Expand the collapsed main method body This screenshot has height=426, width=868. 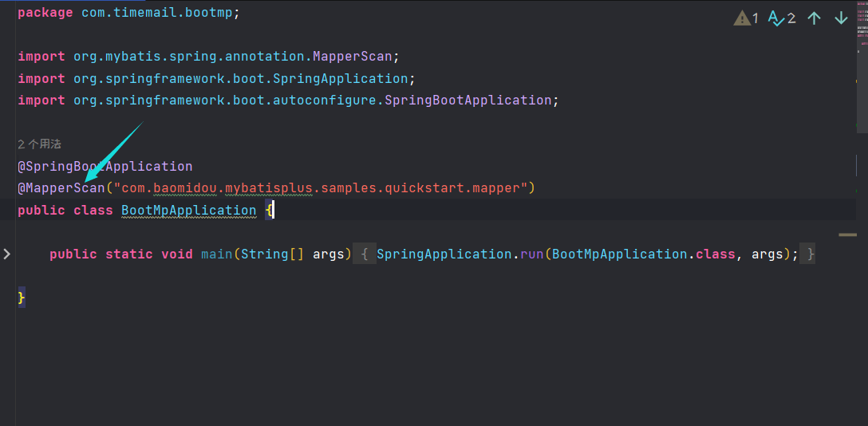(x=6, y=254)
